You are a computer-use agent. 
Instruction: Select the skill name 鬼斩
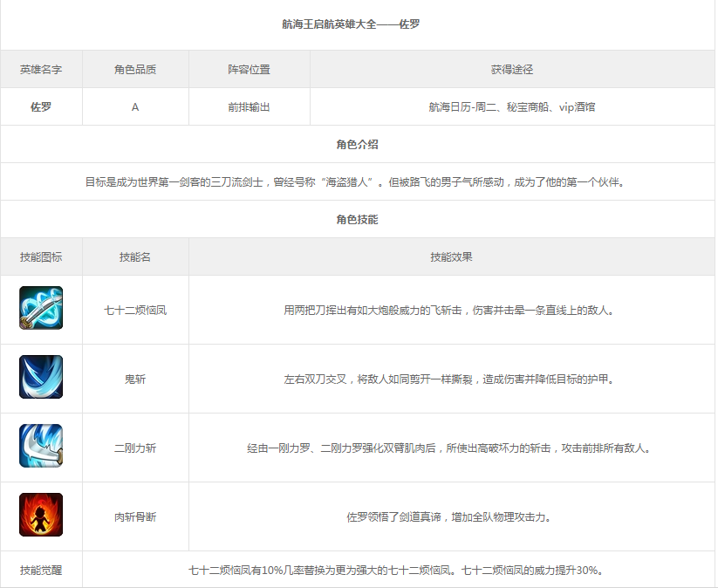tap(135, 379)
